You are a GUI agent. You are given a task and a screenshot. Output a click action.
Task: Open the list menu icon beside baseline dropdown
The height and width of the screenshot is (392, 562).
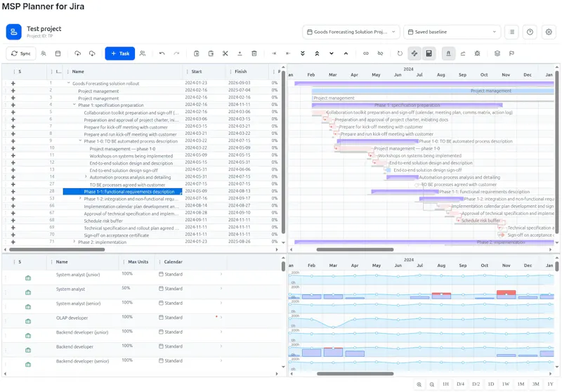pos(512,32)
